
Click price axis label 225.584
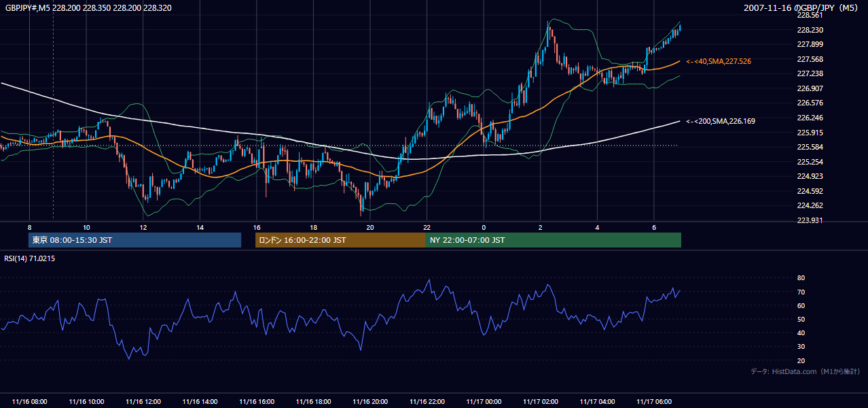(x=809, y=147)
